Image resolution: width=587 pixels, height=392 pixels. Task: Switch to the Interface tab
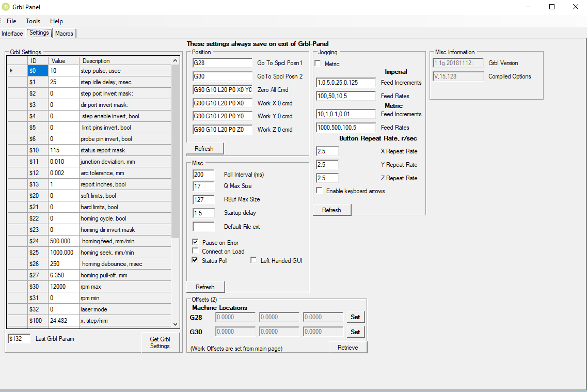point(12,33)
